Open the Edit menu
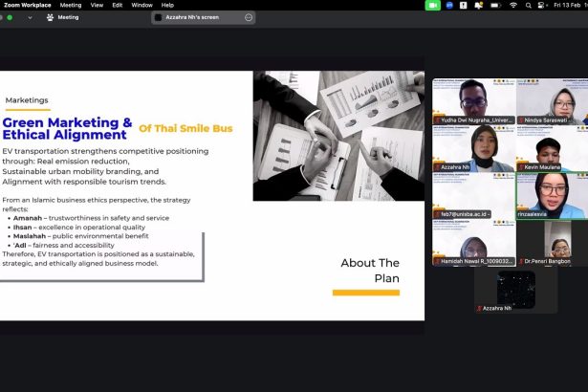 pyautogui.click(x=118, y=5)
